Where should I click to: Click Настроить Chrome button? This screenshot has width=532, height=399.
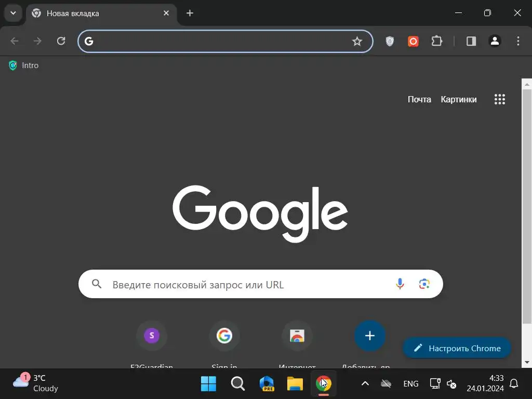[457, 348]
